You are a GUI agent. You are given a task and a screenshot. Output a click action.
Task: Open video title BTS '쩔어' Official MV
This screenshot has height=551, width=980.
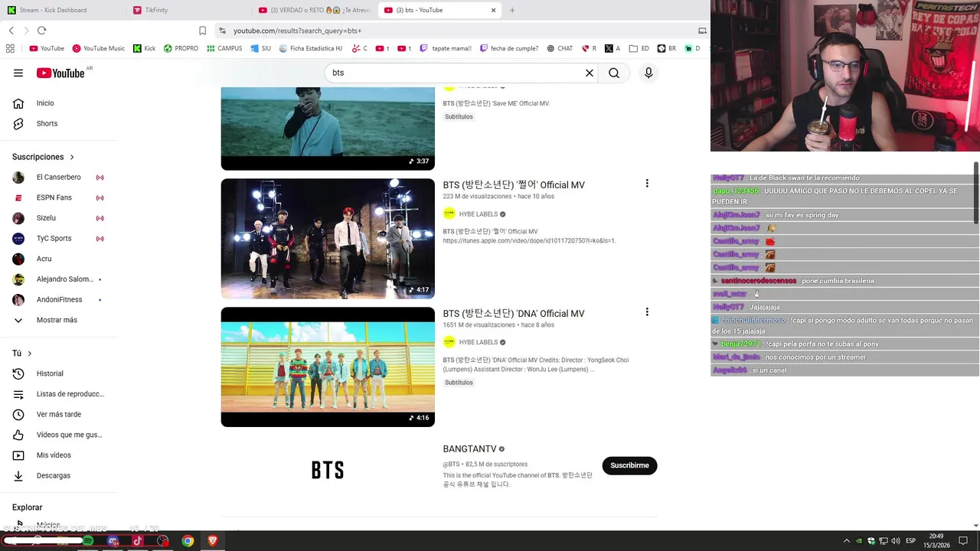click(514, 185)
